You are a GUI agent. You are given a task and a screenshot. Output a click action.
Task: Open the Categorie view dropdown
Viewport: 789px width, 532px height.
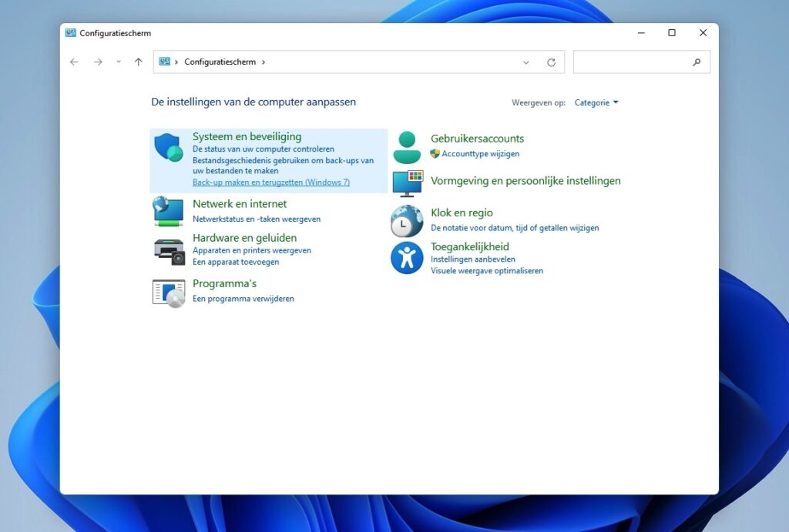[596, 102]
